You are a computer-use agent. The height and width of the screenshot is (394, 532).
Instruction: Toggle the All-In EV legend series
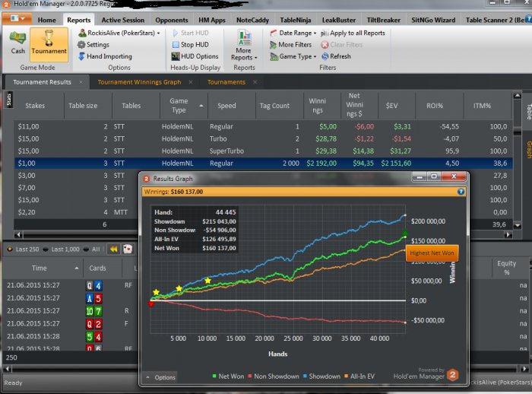click(x=359, y=377)
